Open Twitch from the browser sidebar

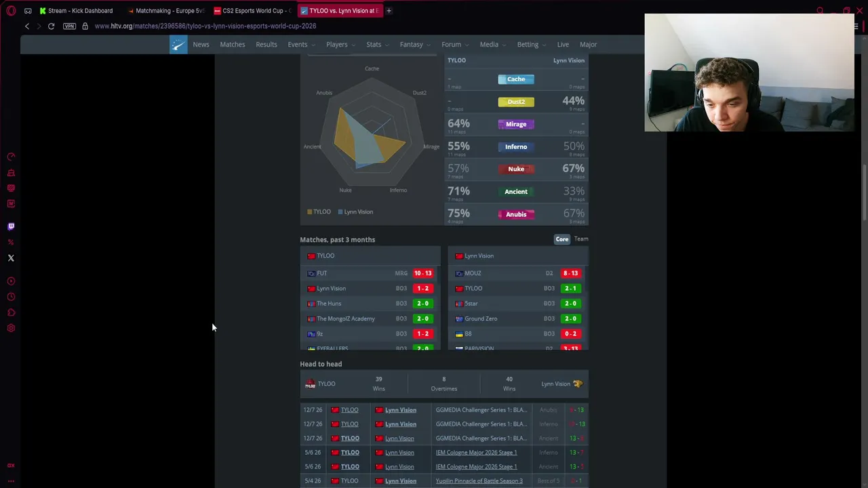pyautogui.click(x=11, y=226)
